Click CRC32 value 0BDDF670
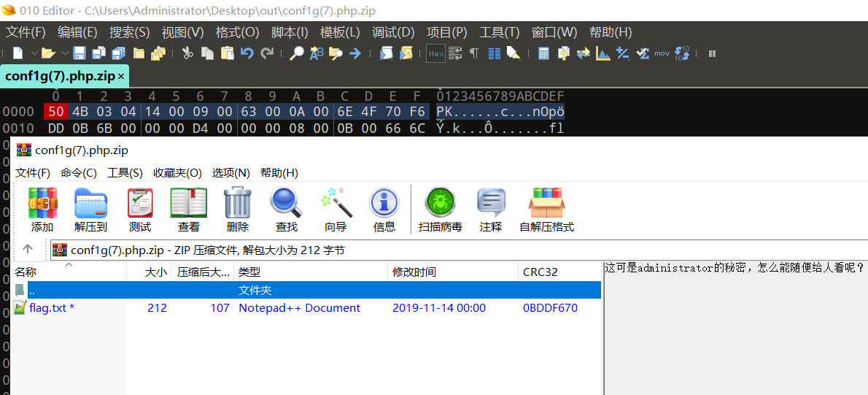This screenshot has width=868, height=395. pos(550,308)
